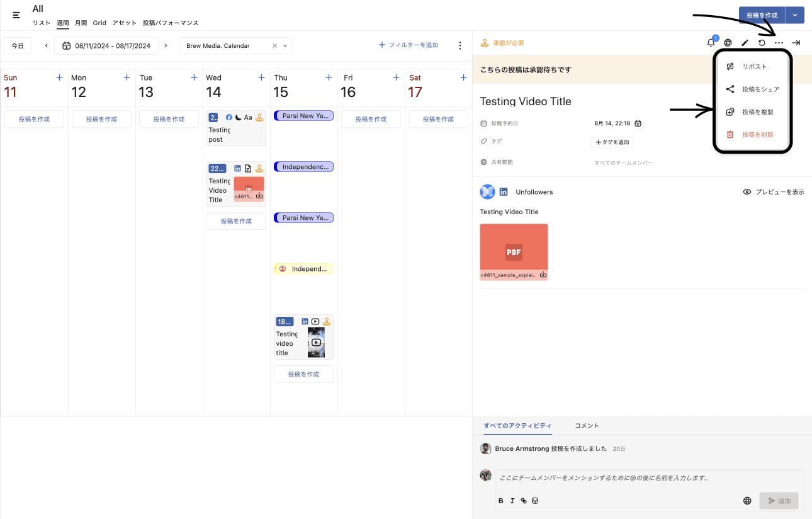The width and height of the screenshot is (812, 519).
Task: Click the calendar icon beside 8月 14, 22:18
Action: tap(638, 123)
